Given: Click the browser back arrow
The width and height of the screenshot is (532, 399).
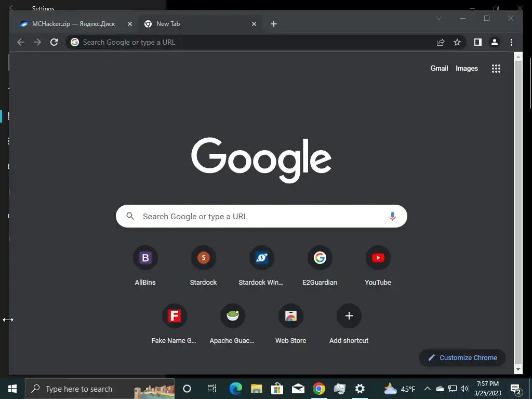Looking at the screenshot, I should (x=21, y=42).
